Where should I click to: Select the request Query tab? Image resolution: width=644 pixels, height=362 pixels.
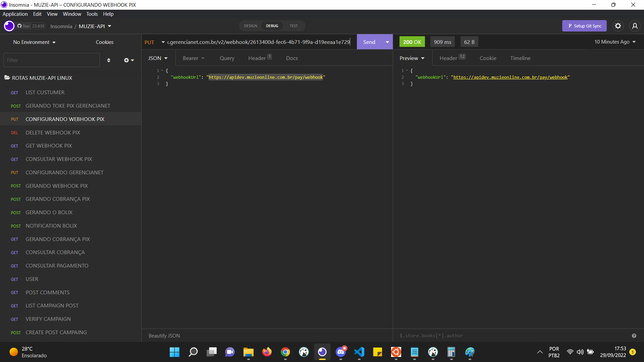pyautogui.click(x=227, y=58)
